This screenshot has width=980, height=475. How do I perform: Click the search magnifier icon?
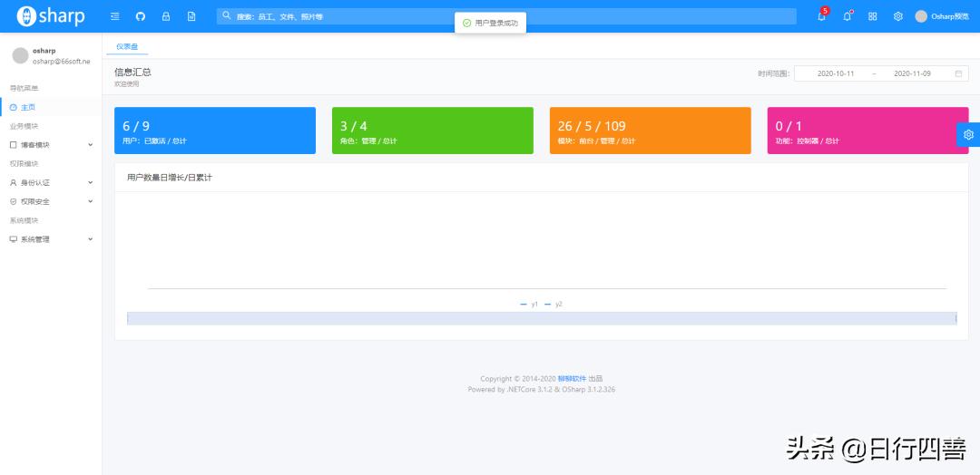click(x=227, y=16)
